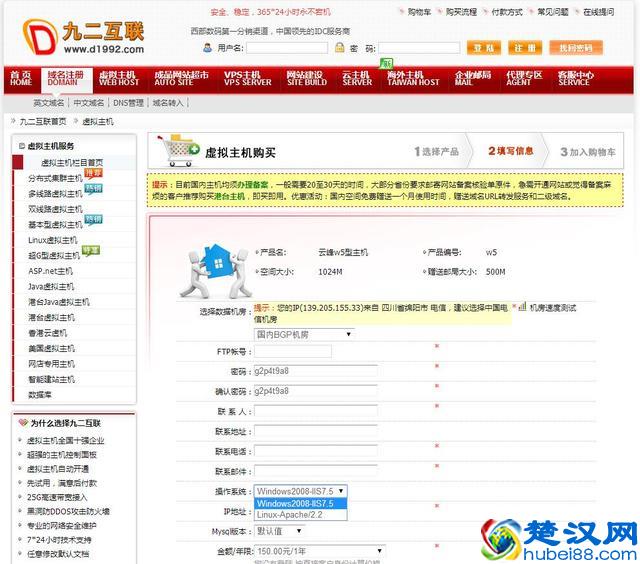Image resolution: width=640 pixels, height=564 pixels.
Task: Click the 联系电话 input field
Action: 316,451
